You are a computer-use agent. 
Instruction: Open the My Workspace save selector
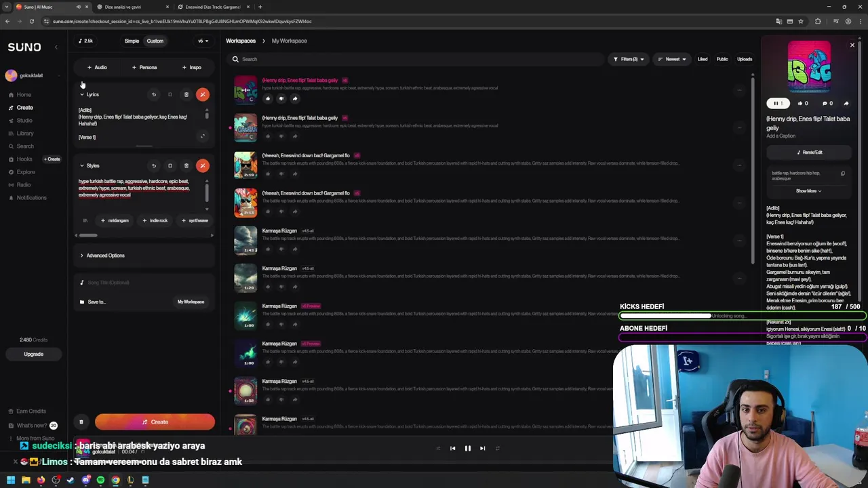click(191, 302)
